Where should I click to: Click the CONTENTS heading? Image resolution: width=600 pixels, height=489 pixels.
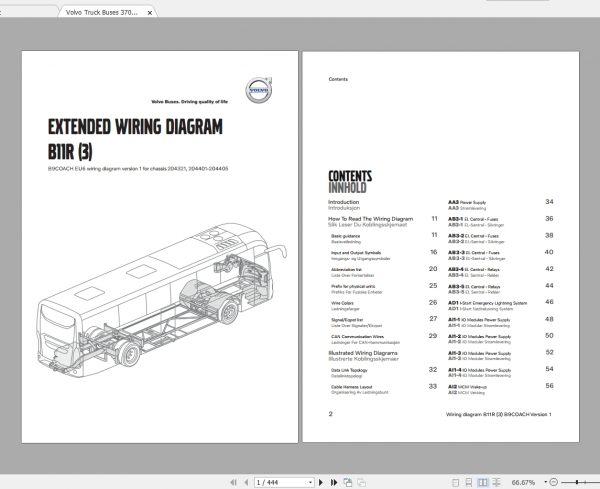tap(350, 176)
